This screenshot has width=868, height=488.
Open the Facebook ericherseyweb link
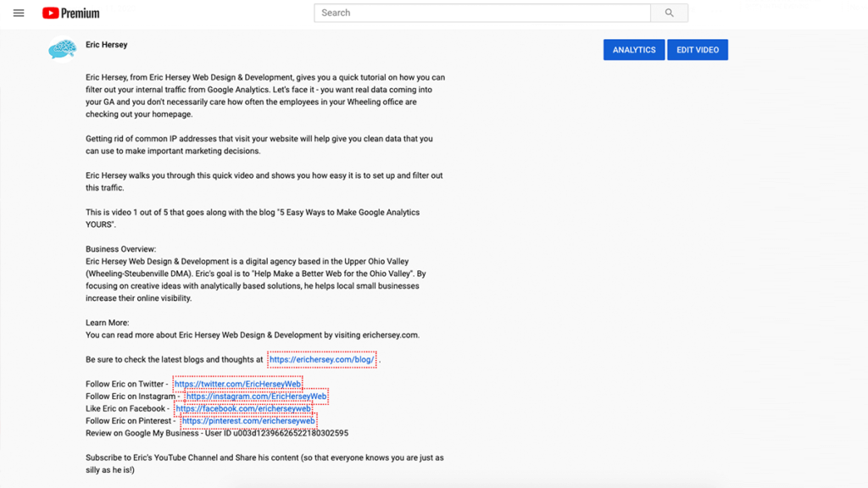coord(242,408)
